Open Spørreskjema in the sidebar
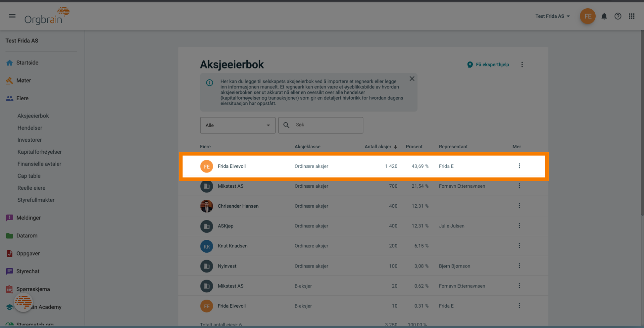The width and height of the screenshot is (644, 328). tap(33, 289)
